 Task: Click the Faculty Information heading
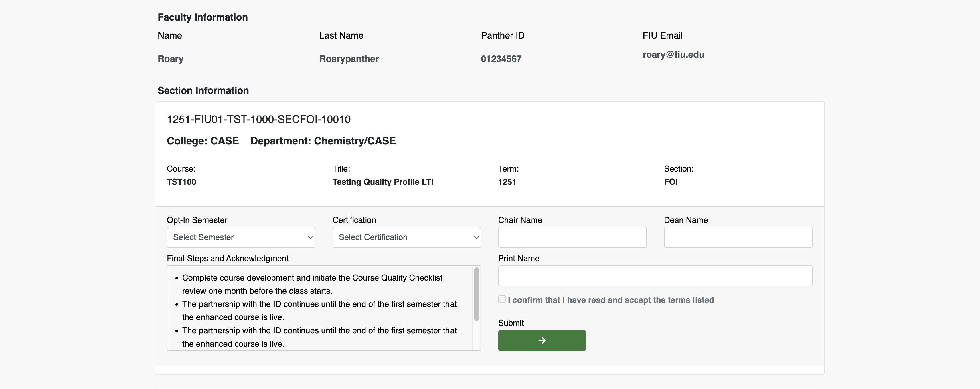pyautogui.click(x=203, y=17)
